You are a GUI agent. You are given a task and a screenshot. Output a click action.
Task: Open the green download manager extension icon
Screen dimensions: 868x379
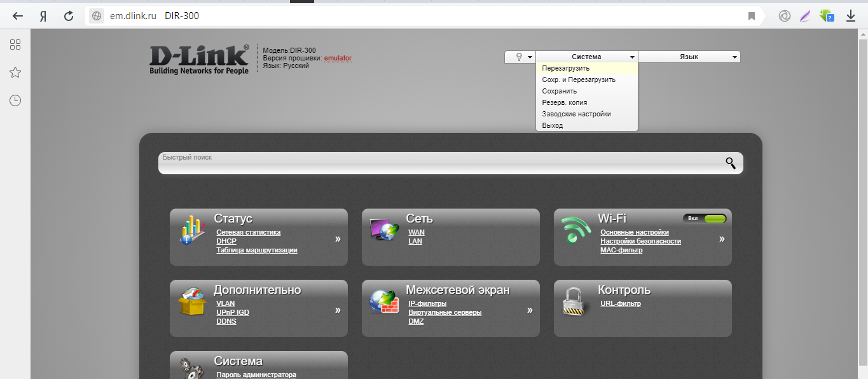(x=827, y=16)
